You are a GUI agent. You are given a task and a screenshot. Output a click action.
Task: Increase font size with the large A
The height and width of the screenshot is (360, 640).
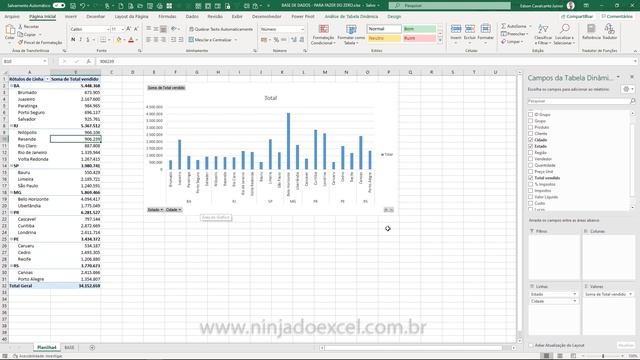pyautogui.click(x=128, y=29)
